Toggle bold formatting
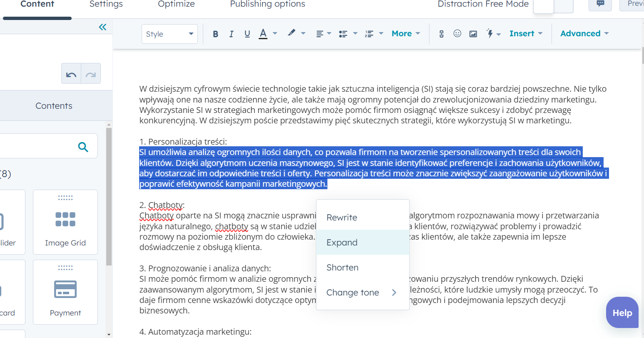This screenshot has height=338, width=644. [x=215, y=34]
